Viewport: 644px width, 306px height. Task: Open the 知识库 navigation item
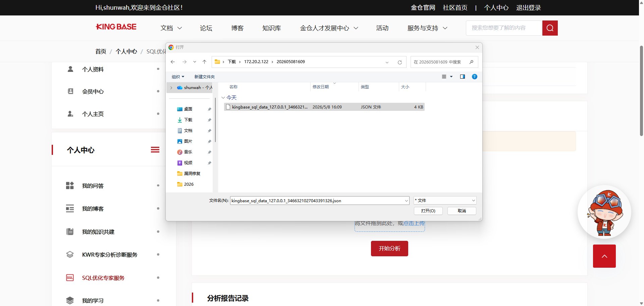coord(272,28)
